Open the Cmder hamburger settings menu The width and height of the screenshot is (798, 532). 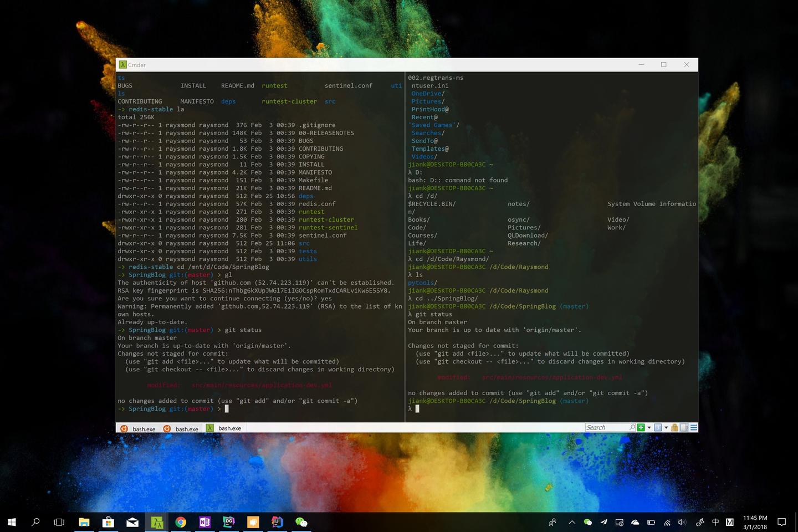(693, 427)
